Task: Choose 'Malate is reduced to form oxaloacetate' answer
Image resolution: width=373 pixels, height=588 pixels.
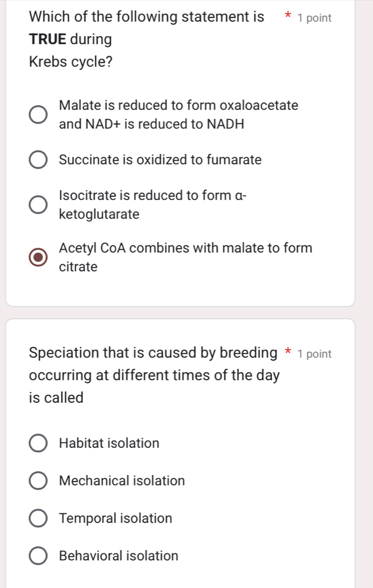Action: (x=37, y=114)
